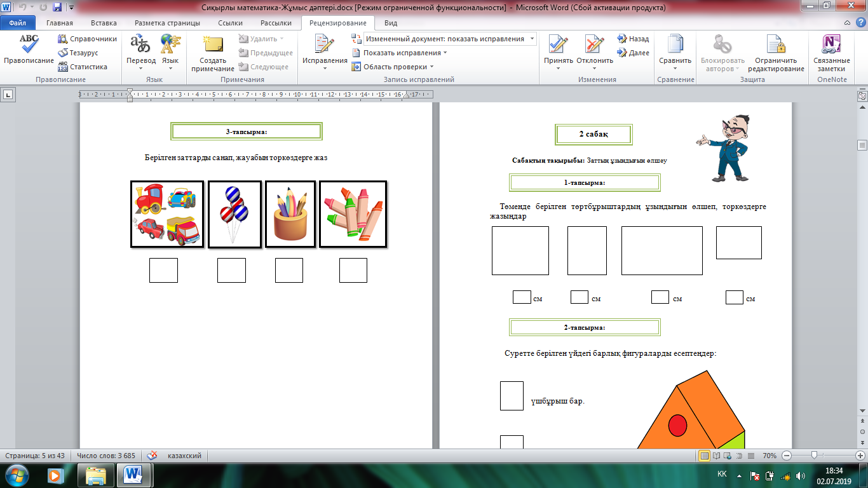
Task: Expand the Область проверки dropdown arrow
Action: click(x=432, y=67)
